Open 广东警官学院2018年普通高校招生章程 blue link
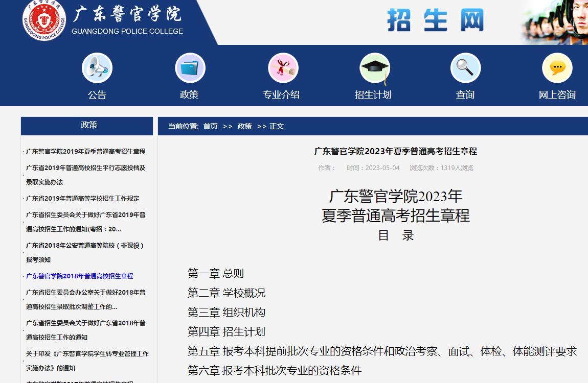 [79, 276]
